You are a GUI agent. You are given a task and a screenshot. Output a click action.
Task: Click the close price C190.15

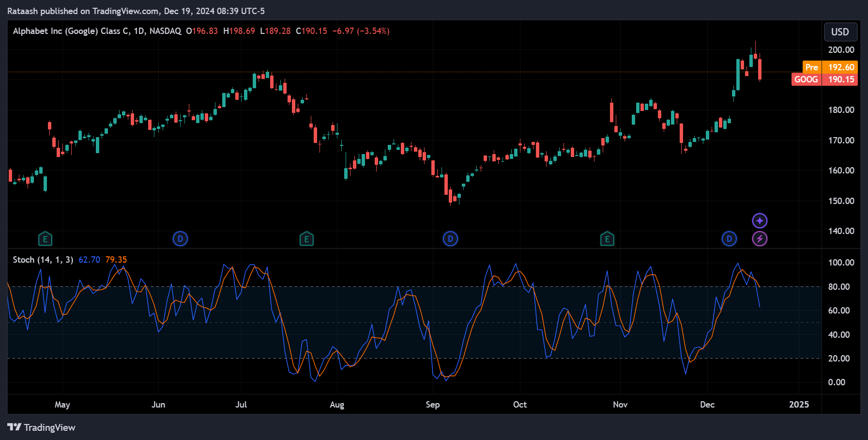point(311,31)
